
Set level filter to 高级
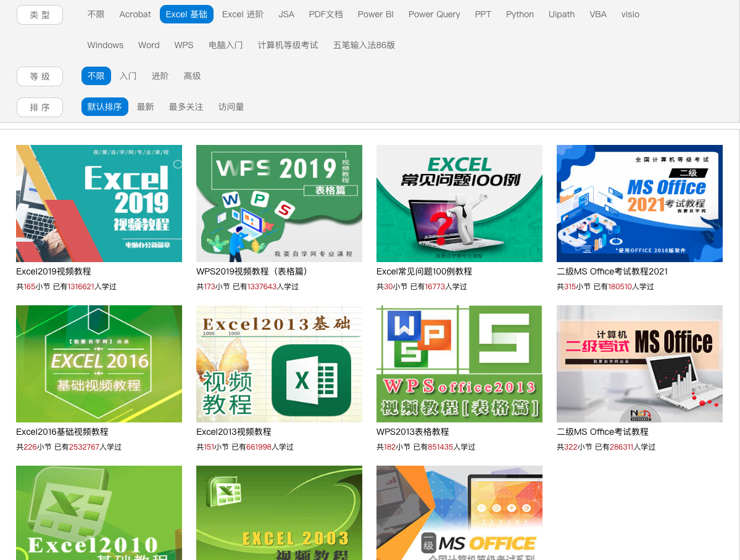coord(192,76)
